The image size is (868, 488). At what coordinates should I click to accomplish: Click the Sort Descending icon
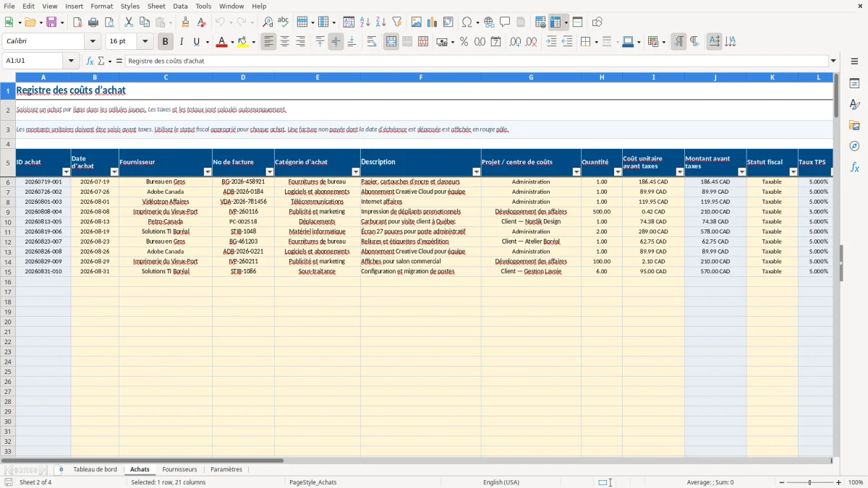pos(380,22)
